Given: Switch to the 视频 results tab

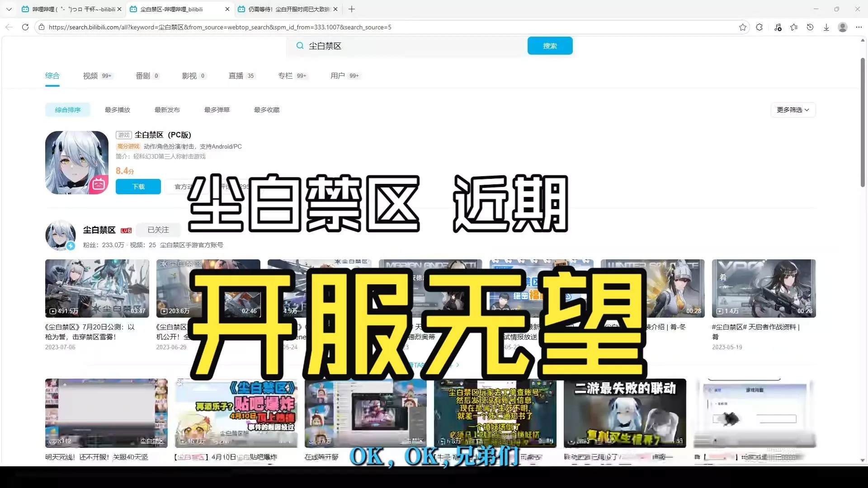Looking at the screenshot, I should pos(90,76).
